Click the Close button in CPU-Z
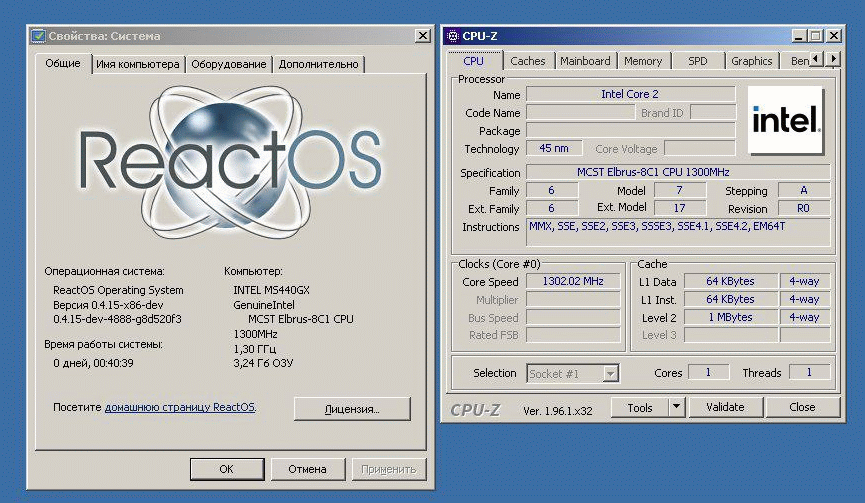This screenshot has width=865, height=503. click(802, 407)
